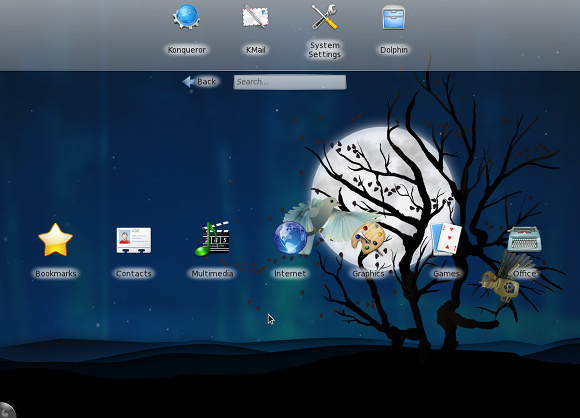Click the 'Games' category label
Image resolution: width=580 pixels, height=418 pixels.
coord(446,273)
